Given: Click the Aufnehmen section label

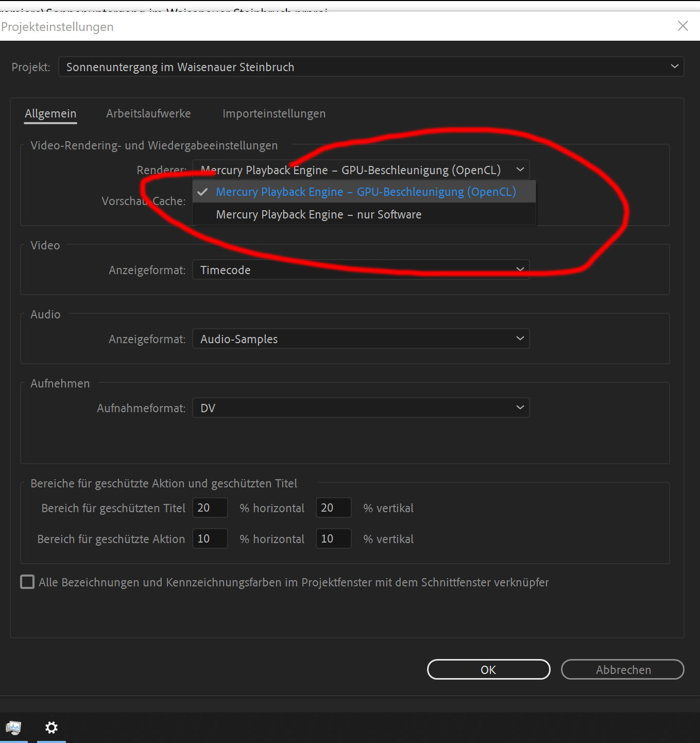Looking at the screenshot, I should [60, 384].
